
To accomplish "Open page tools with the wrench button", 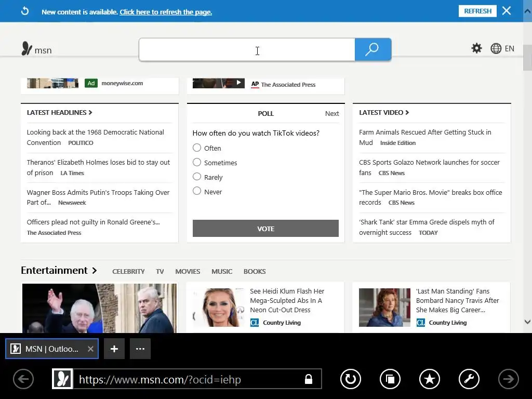I will tap(469, 379).
